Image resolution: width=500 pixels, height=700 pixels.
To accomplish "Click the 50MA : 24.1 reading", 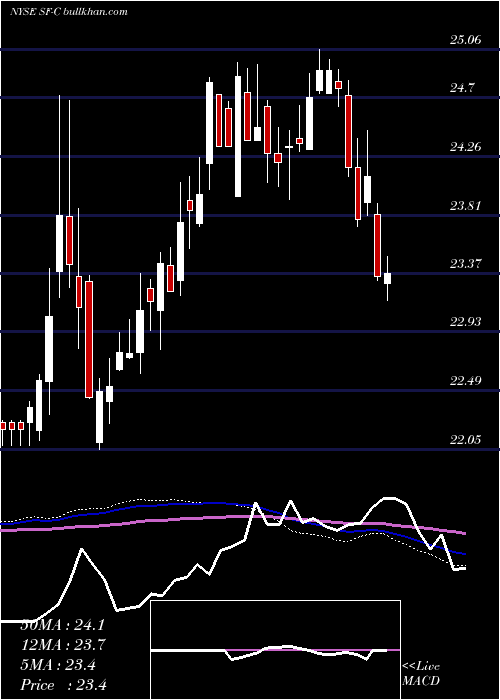I will pos(62,625).
